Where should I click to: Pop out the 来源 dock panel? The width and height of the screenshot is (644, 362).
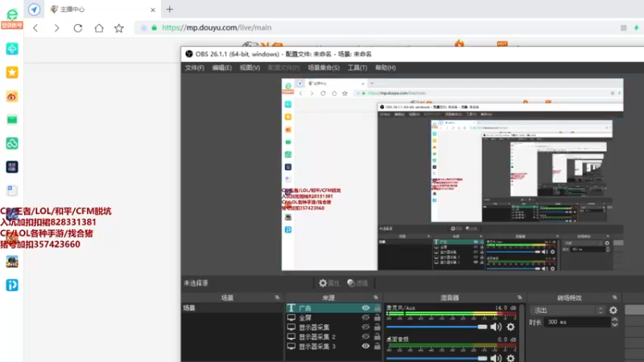(x=376, y=298)
